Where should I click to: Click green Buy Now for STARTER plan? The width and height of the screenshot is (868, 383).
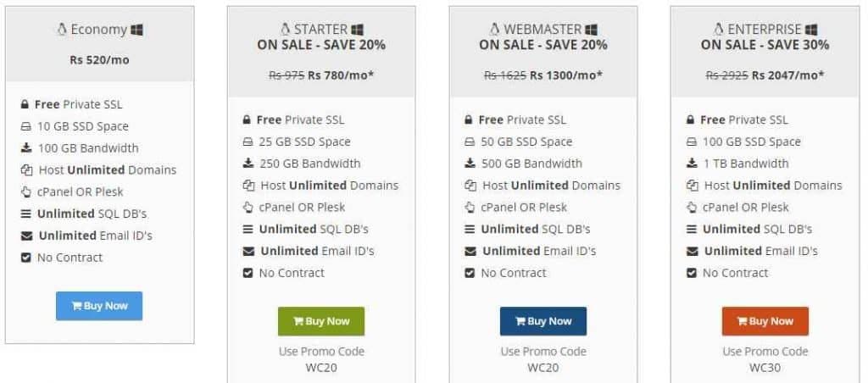point(321,321)
